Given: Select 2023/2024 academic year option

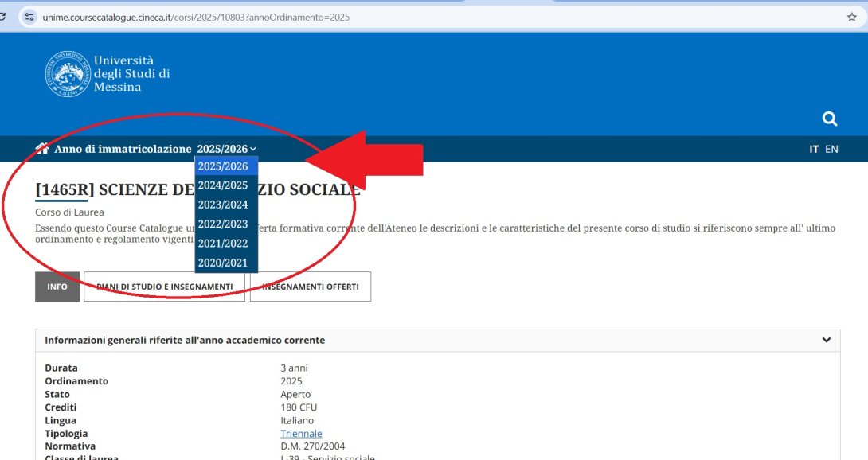Looking at the screenshot, I should pyautogui.click(x=223, y=205).
